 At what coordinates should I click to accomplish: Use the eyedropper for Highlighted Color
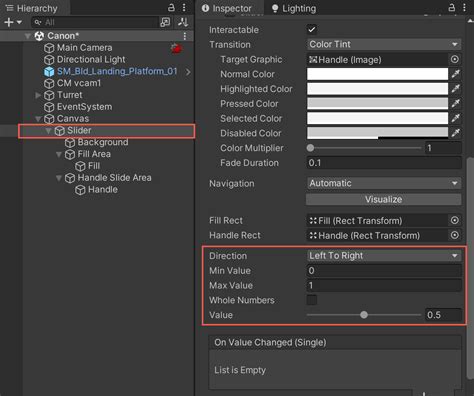click(456, 89)
